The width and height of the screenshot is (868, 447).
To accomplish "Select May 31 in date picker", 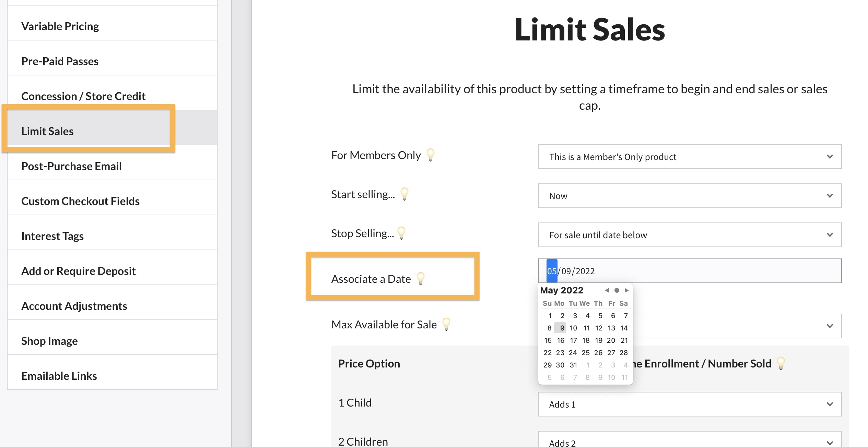I will [573, 365].
